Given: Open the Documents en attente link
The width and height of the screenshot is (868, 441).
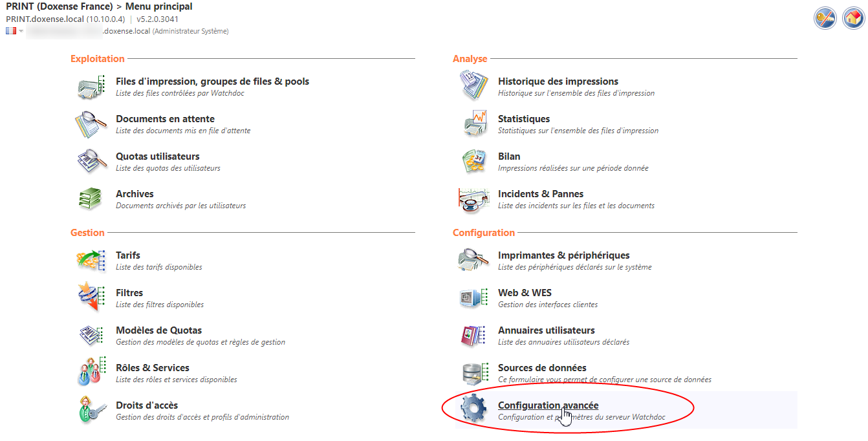Looking at the screenshot, I should coord(165,119).
